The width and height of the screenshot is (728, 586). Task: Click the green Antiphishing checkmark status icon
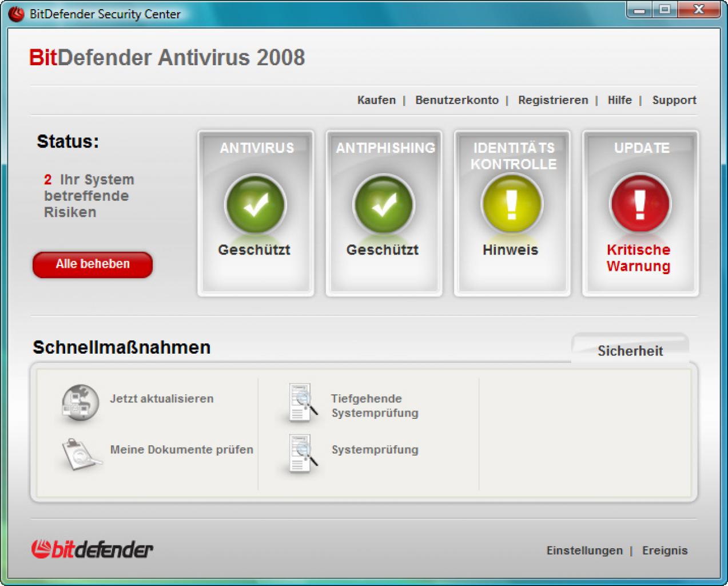click(x=383, y=204)
